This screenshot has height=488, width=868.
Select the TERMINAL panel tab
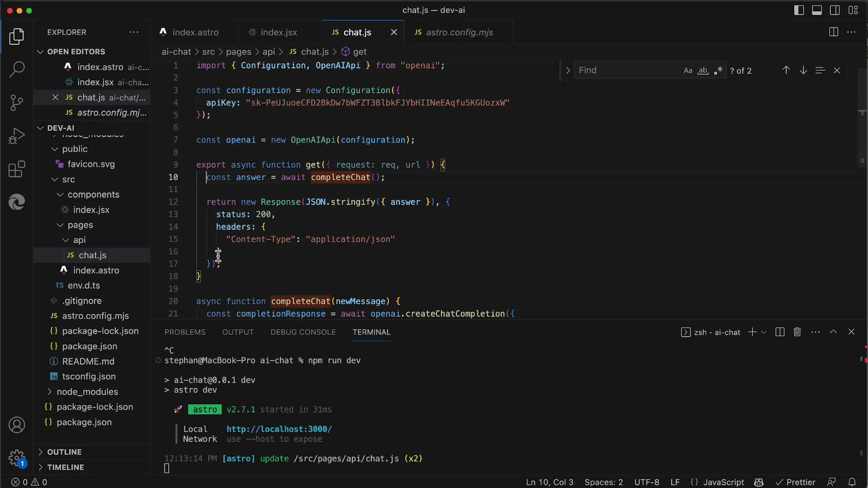tap(372, 332)
